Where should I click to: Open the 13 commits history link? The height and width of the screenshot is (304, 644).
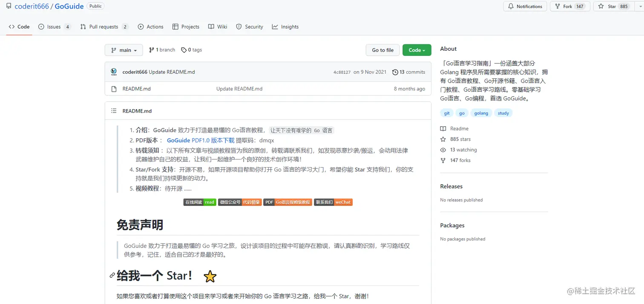pos(408,72)
